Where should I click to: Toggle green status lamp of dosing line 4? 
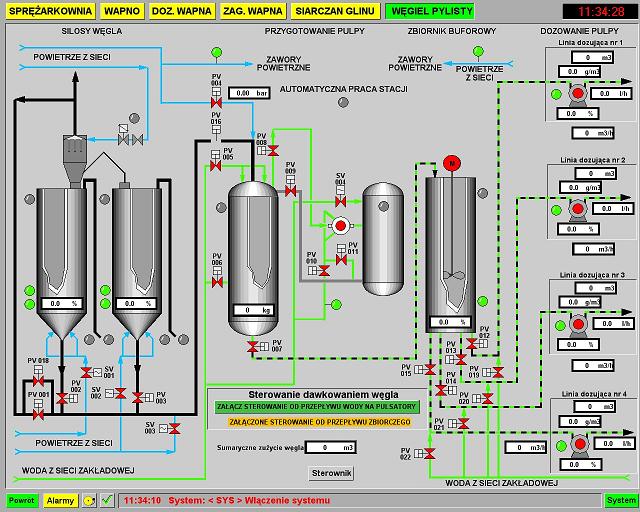point(561,446)
